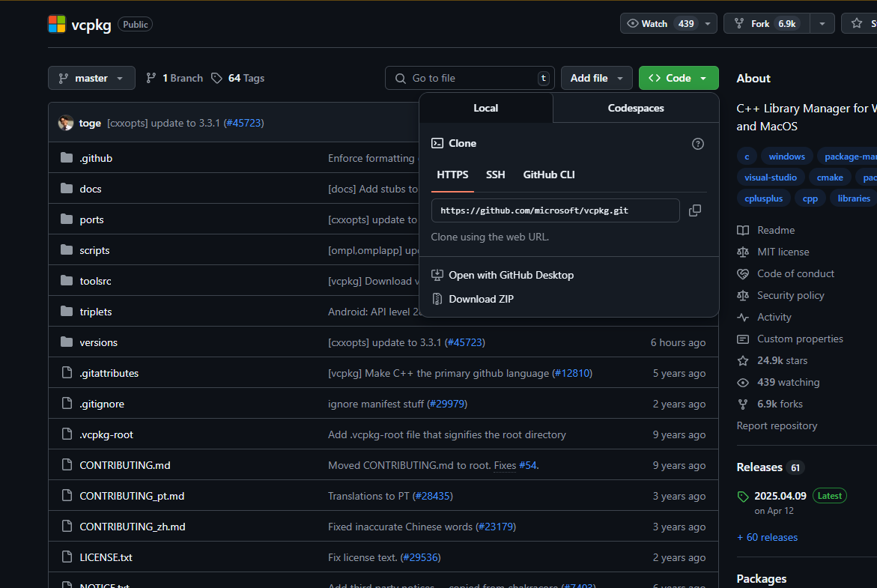This screenshot has height=588, width=877.
Task: Open the 1 Branch link
Action: click(175, 79)
